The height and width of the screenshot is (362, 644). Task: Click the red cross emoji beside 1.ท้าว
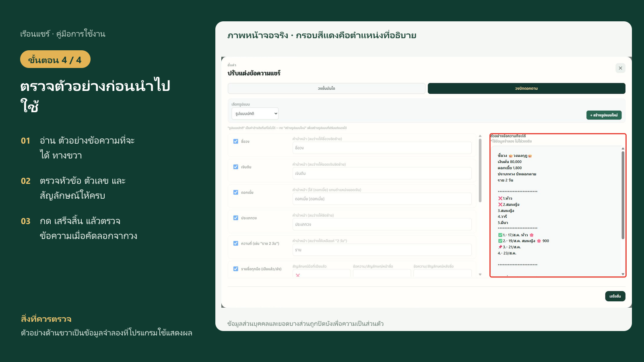click(500, 198)
